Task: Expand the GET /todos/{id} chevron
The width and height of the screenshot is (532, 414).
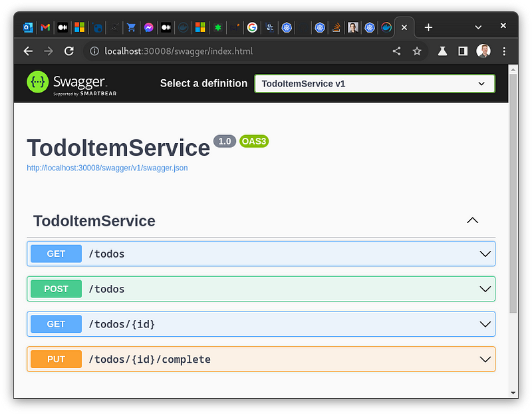Action: (x=485, y=324)
